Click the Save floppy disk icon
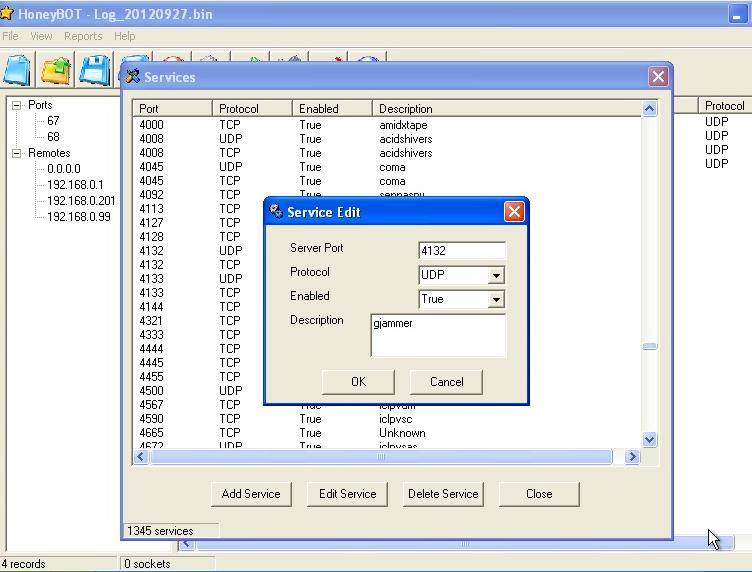 point(95,70)
